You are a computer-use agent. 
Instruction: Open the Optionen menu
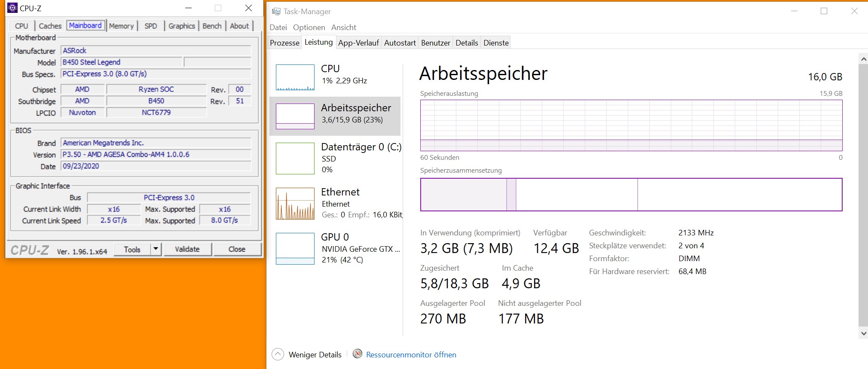pos(309,27)
